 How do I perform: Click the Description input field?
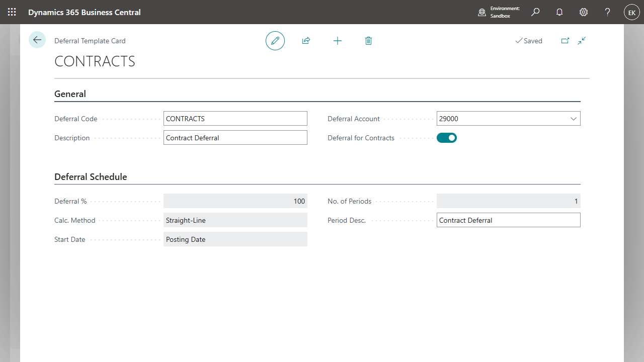(x=235, y=138)
